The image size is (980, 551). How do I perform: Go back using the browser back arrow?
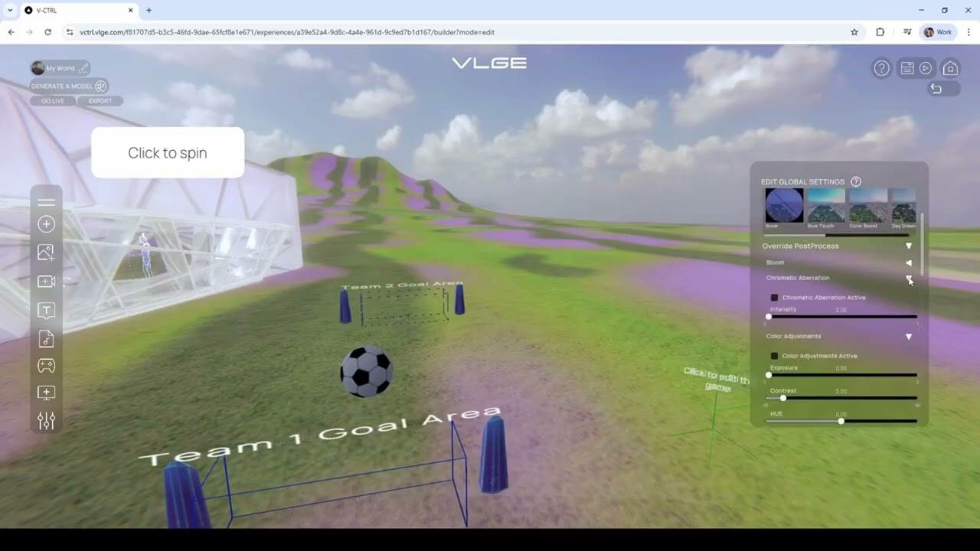(x=11, y=32)
